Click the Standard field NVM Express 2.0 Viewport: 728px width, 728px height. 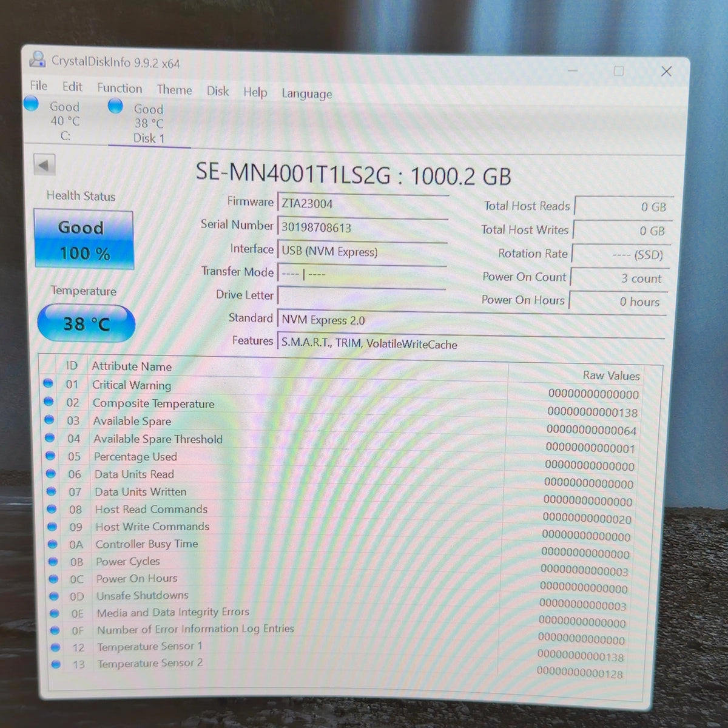tap(470, 321)
